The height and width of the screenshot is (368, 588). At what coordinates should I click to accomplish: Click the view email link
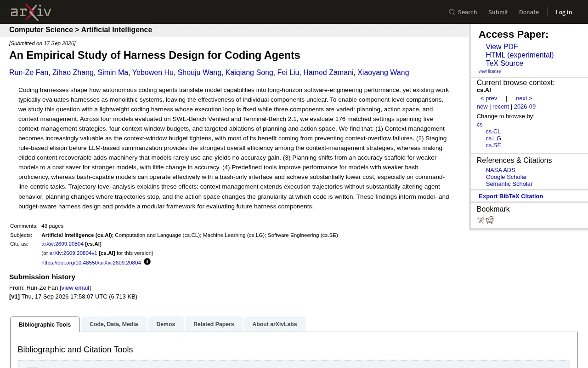[x=75, y=288]
